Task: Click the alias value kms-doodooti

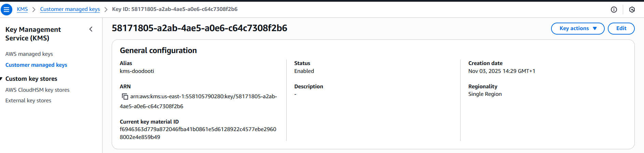Action: coord(137,71)
